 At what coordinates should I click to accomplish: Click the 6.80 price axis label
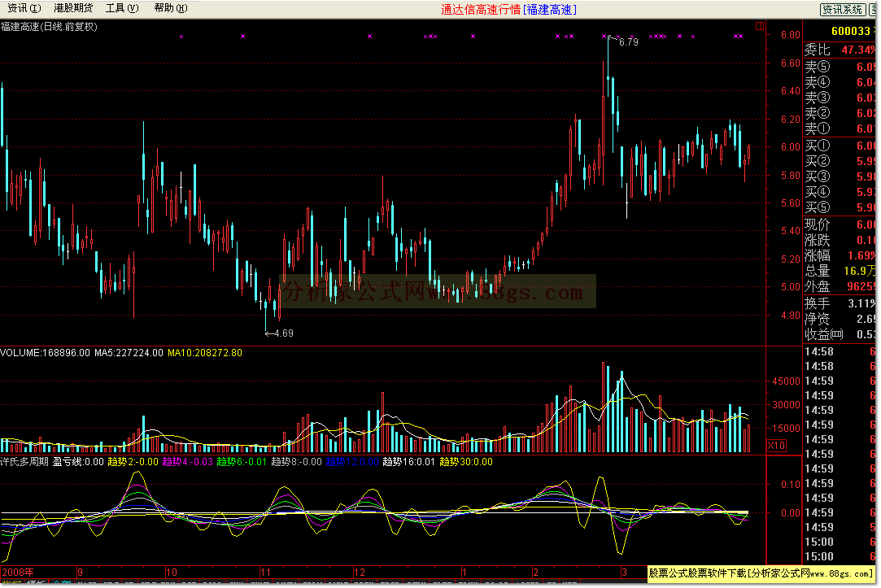(791, 35)
